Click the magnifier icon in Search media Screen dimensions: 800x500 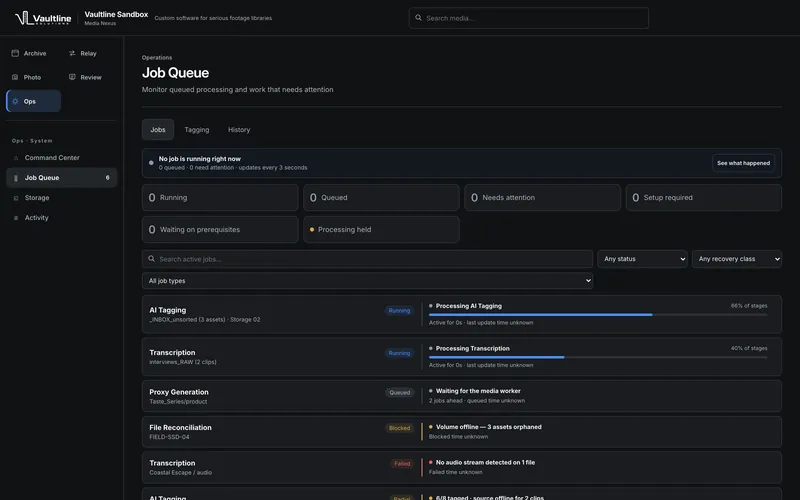click(x=418, y=18)
